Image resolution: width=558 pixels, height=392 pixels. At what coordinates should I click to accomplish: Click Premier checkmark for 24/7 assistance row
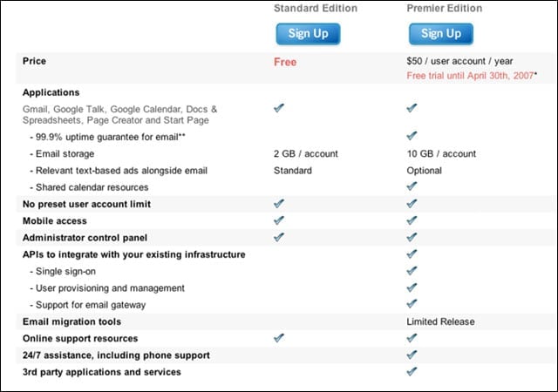pyautogui.click(x=412, y=355)
